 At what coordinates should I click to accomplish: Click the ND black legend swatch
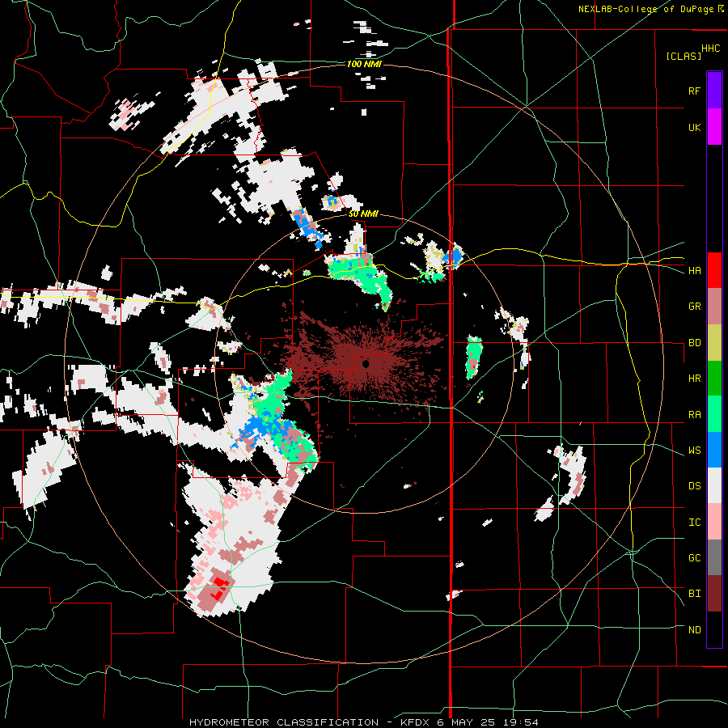(x=714, y=629)
